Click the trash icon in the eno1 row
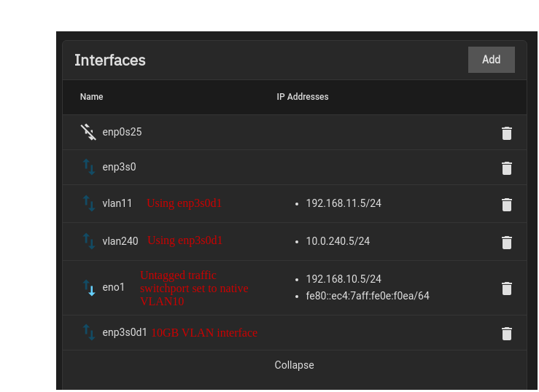Screen dimensions: 539x392 click(507, 289)
